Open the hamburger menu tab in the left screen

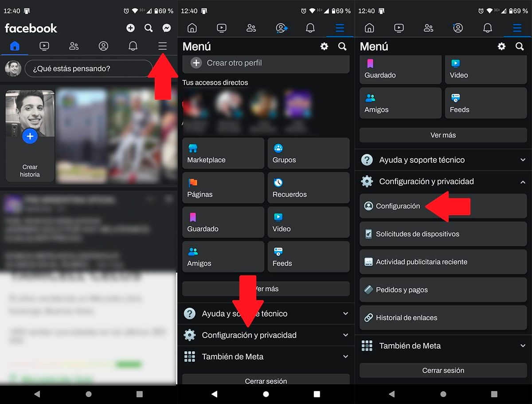162,46
